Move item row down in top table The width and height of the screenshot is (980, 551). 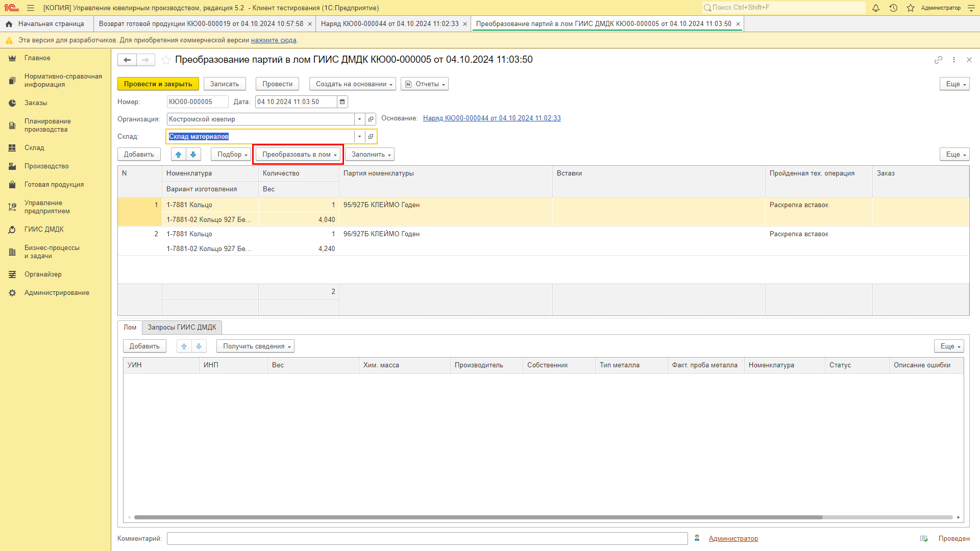[x=193, y=155]
